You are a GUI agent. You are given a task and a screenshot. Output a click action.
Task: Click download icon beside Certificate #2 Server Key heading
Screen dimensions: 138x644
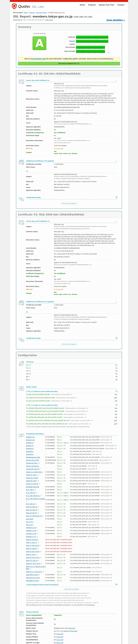[116, 221]
